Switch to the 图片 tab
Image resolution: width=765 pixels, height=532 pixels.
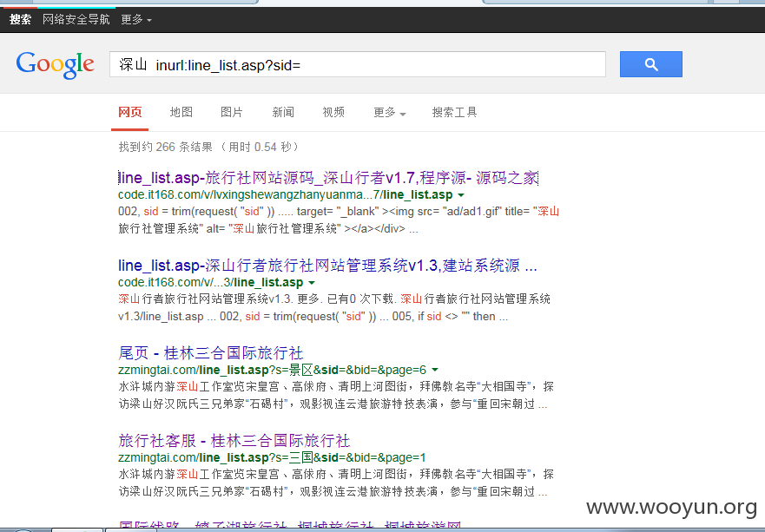(x=232, y=112)
